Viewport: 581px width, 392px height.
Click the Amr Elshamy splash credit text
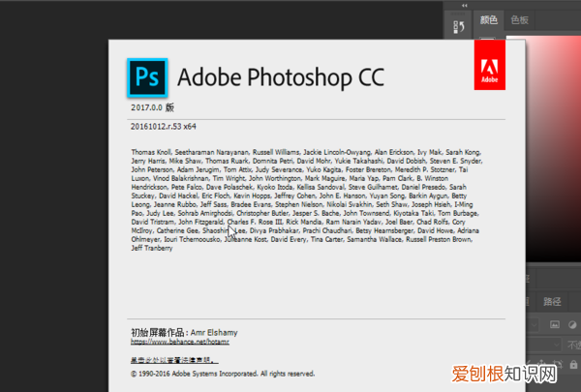tap(184, 333)
